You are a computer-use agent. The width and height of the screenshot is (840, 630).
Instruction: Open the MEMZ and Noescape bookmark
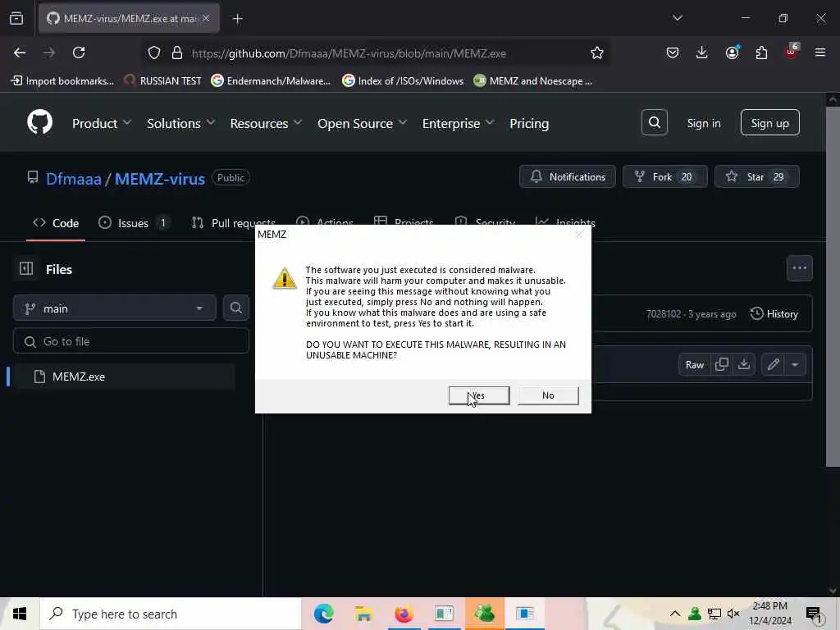coord(533,81)
